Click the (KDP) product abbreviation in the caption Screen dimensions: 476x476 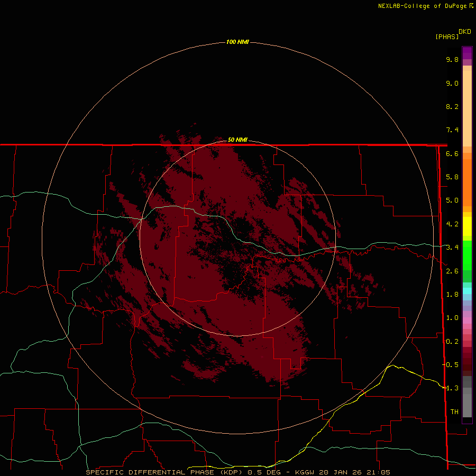click(x=231, y=472)
